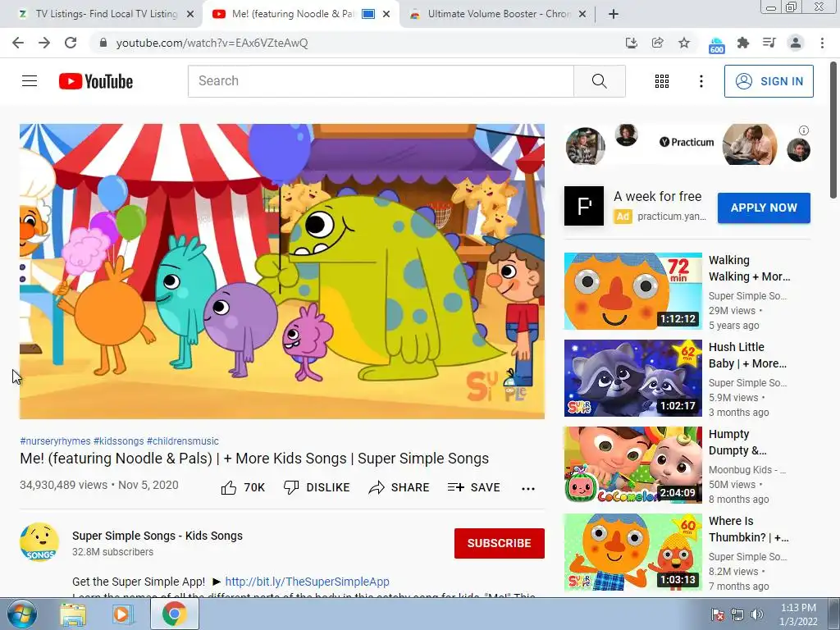
Task: Click the tab's blue volume indicator icon
Action: [368, 14]
